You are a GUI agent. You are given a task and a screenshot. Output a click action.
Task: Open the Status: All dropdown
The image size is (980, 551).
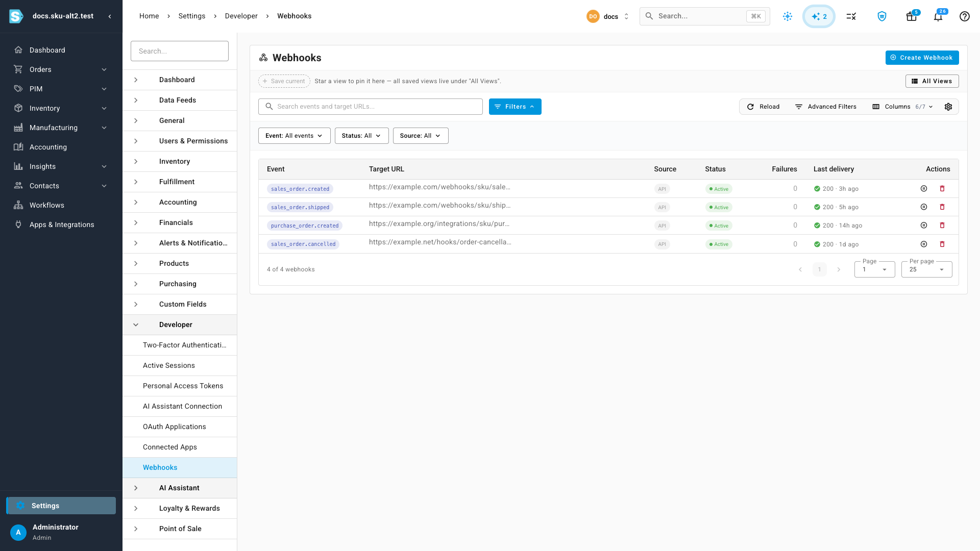[x=361, y=136]
